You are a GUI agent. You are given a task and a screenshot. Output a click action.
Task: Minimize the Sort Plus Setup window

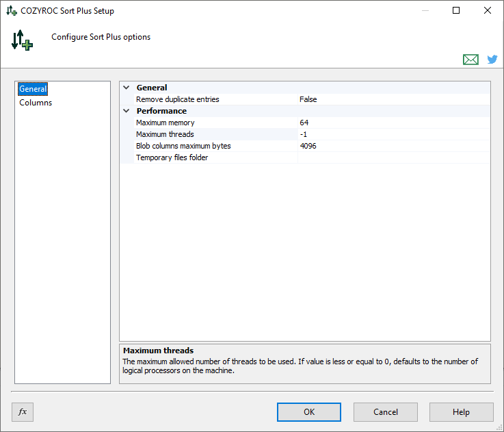coord(425,10)
